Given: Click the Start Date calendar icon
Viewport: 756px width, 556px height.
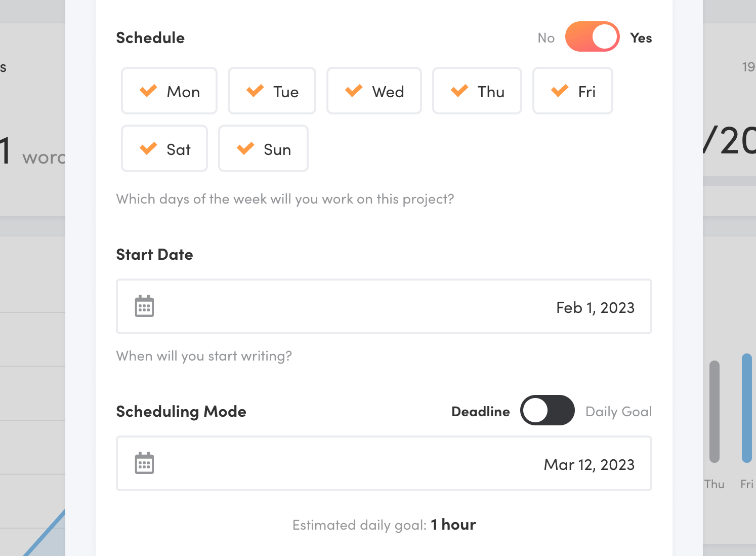Looking at the screenshot, I should 144,306.
